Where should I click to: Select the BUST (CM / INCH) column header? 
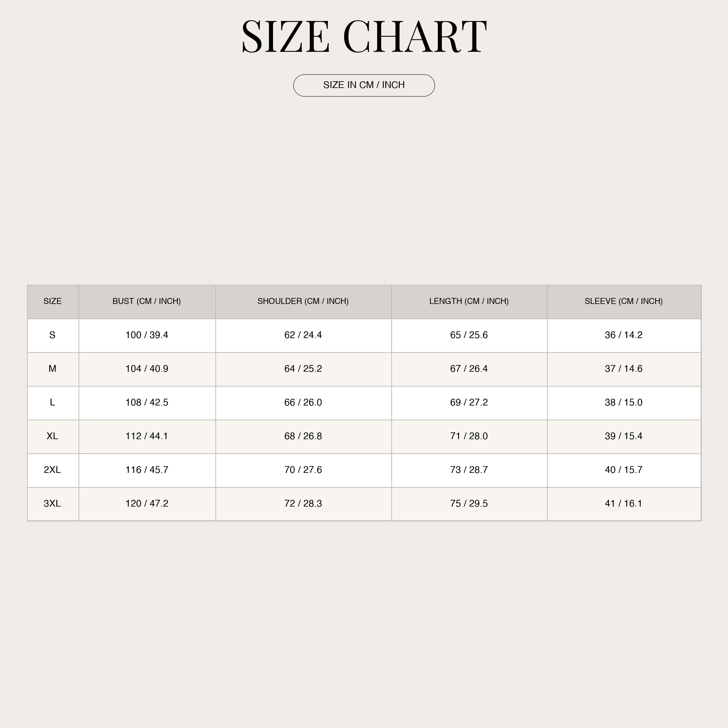147,302
